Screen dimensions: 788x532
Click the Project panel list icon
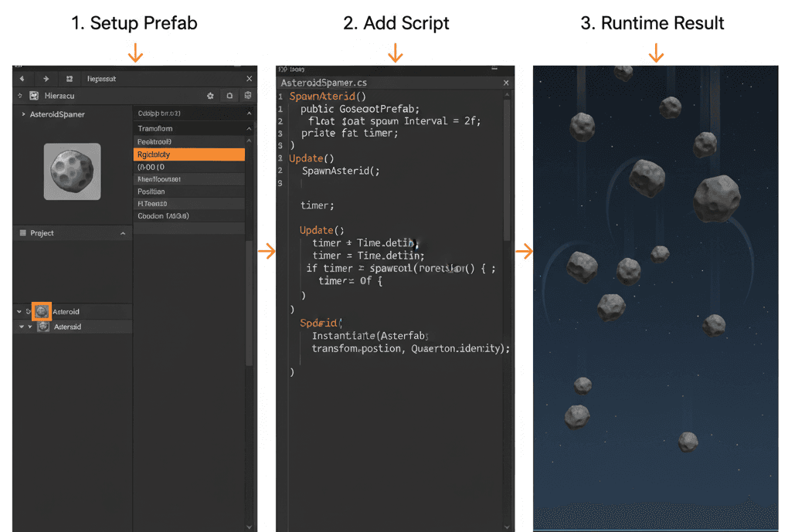[x=23, y=233]
